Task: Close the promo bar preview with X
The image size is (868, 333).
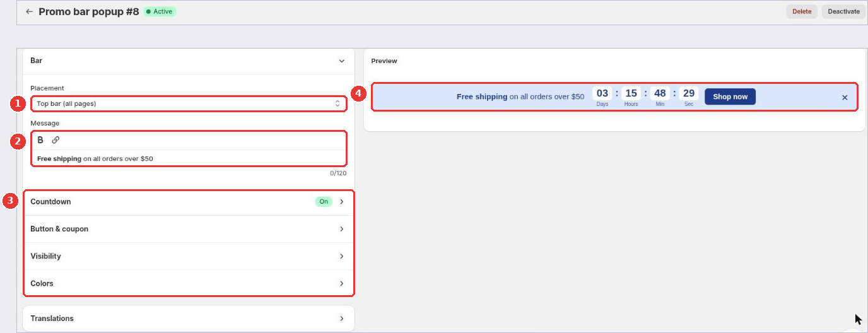Action: click(845, 97)
